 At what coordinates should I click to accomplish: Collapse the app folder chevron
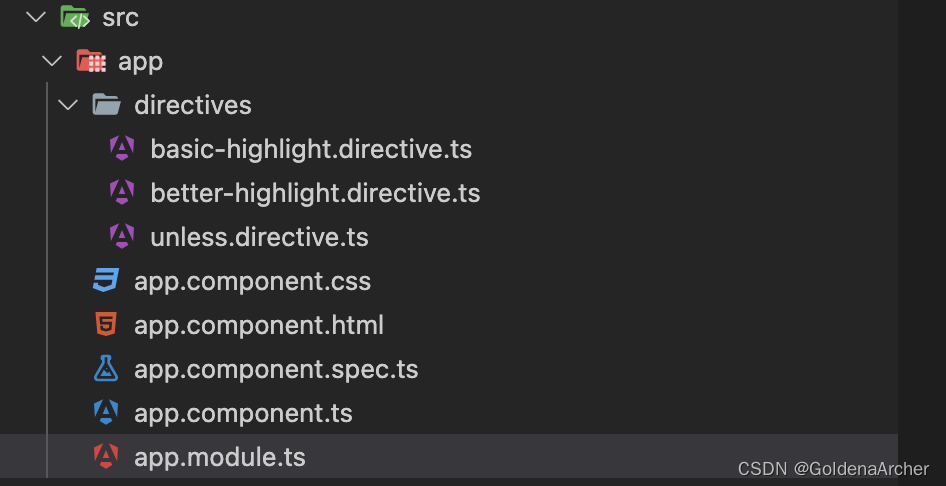(52, 61)
